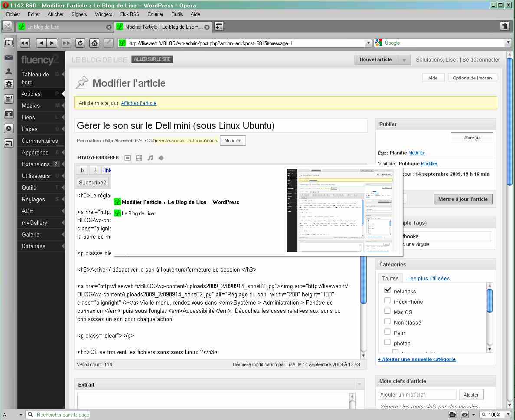Click the add audio music note icon

[x=150, y=158]
